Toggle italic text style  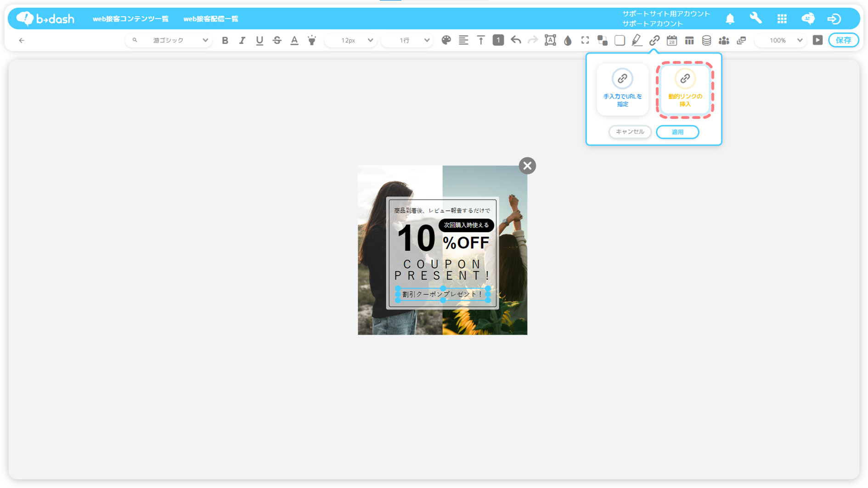[x=242, y=40]
